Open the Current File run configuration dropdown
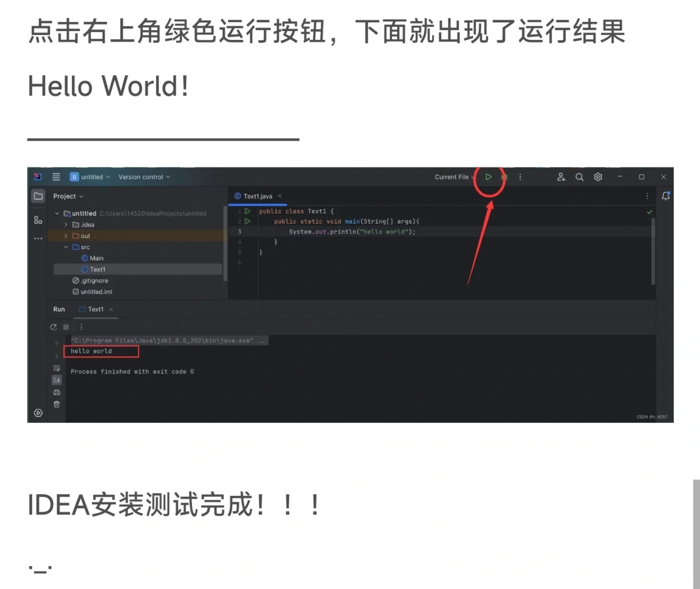This screenshot has height=589, width=700. [454, 177]
